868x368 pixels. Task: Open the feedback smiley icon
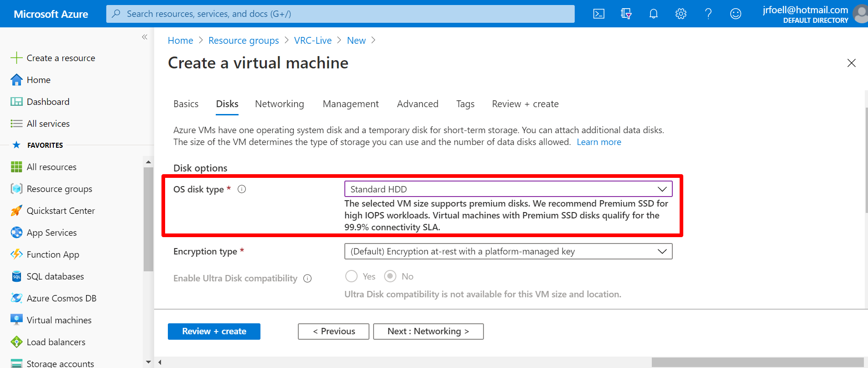(x=736, y=14)
